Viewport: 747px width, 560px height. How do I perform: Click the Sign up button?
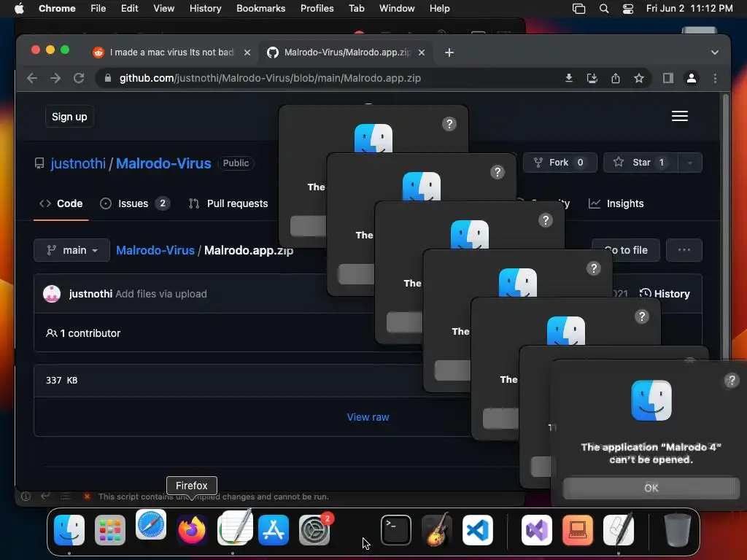(x=69, y=117)
